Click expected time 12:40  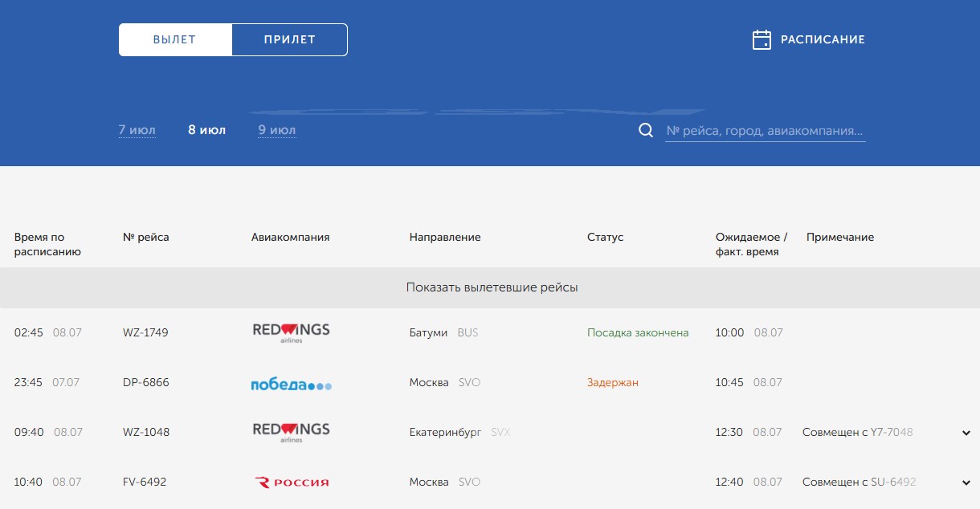click(730, 482)
